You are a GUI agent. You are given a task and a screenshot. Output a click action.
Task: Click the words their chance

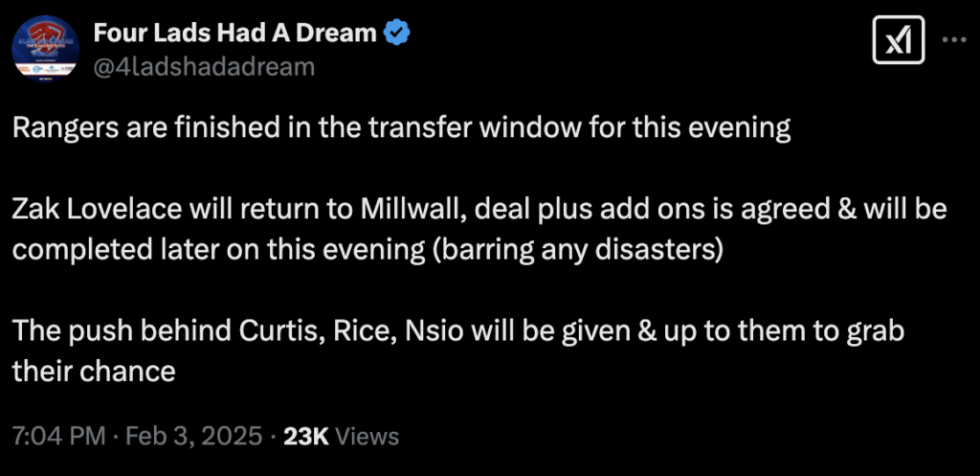94,373
